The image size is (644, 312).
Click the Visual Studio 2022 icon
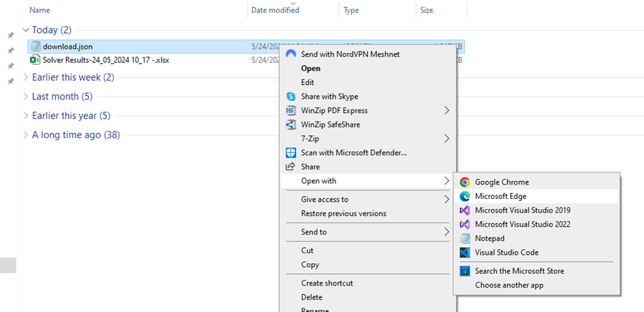pyautogui.click(x=465, y=224)
